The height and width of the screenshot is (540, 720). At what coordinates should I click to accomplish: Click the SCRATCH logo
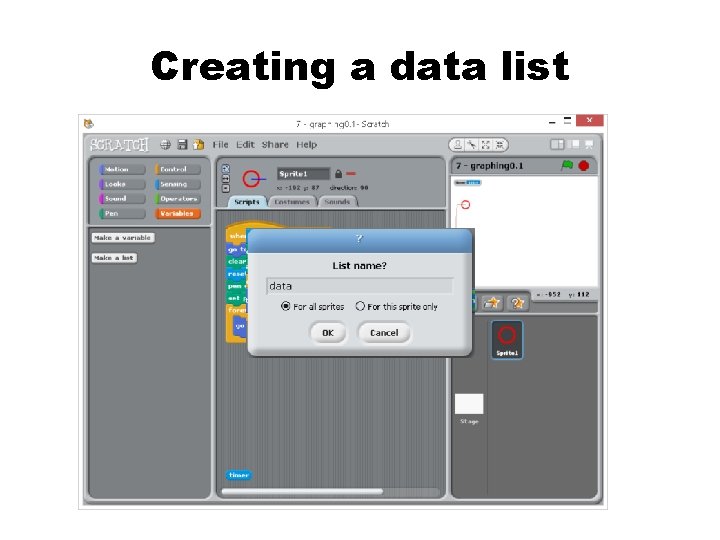click(119, 145)
